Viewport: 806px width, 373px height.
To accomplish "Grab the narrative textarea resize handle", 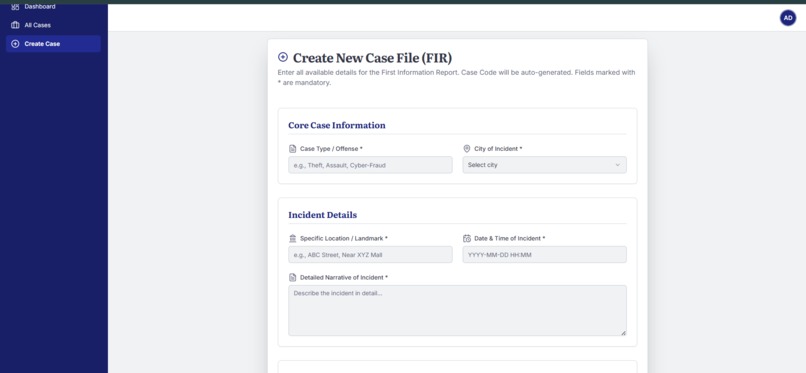I will pyautogui.click(x=623, y=332).
